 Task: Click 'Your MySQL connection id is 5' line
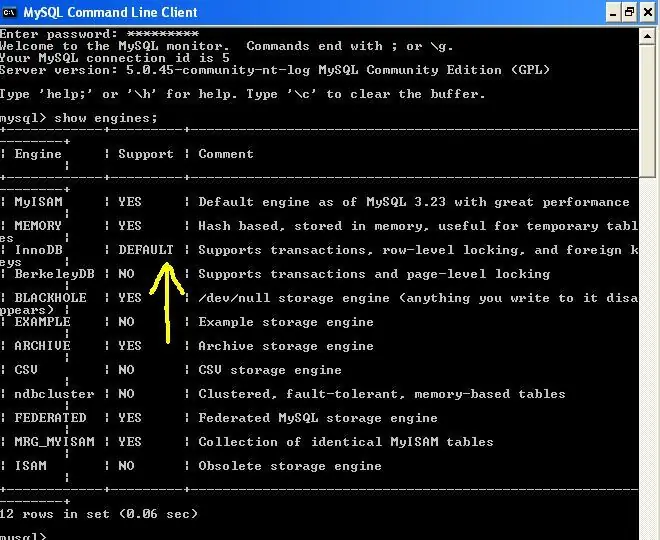pyautogui.click(x=115, y=58)
